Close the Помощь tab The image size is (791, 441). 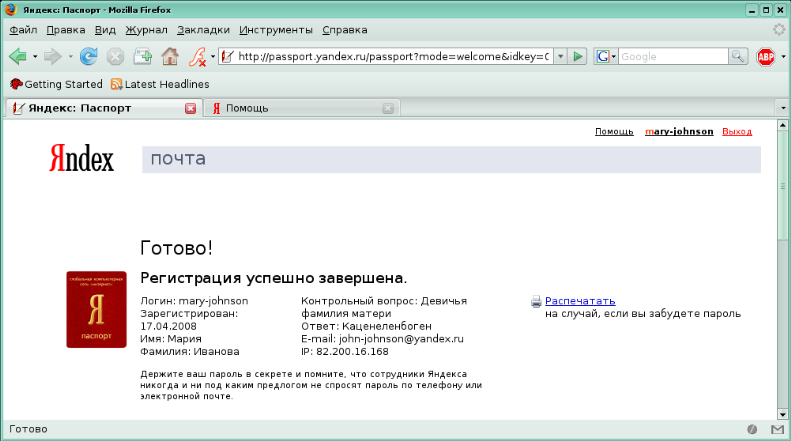pyautogui.click(x=387, y=108)
